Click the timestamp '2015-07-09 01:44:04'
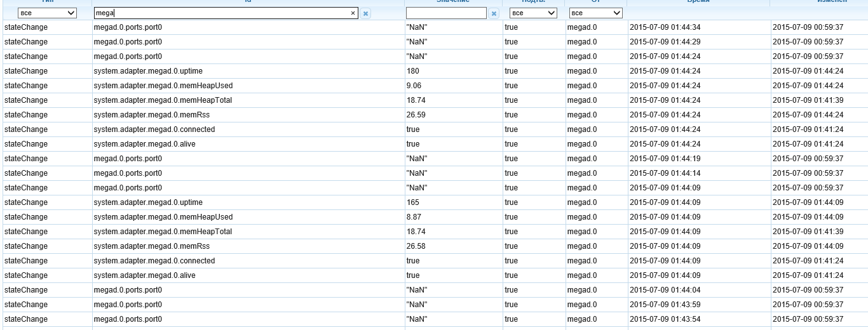Screen dimensions: 868x330 coord(665,290)
